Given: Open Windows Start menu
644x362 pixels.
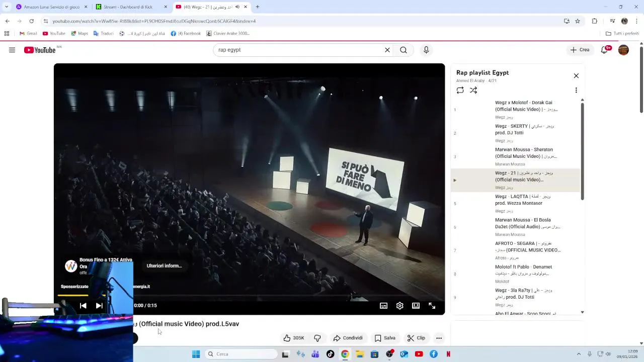Looking at the screenshot, I should click(x=196, y=354).
